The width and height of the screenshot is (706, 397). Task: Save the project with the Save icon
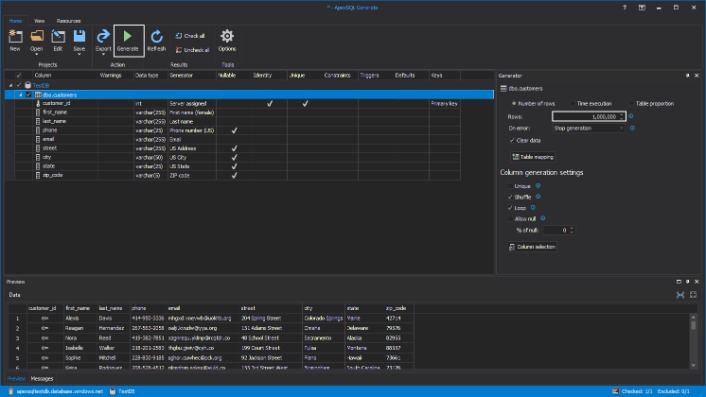pos(79,36)
